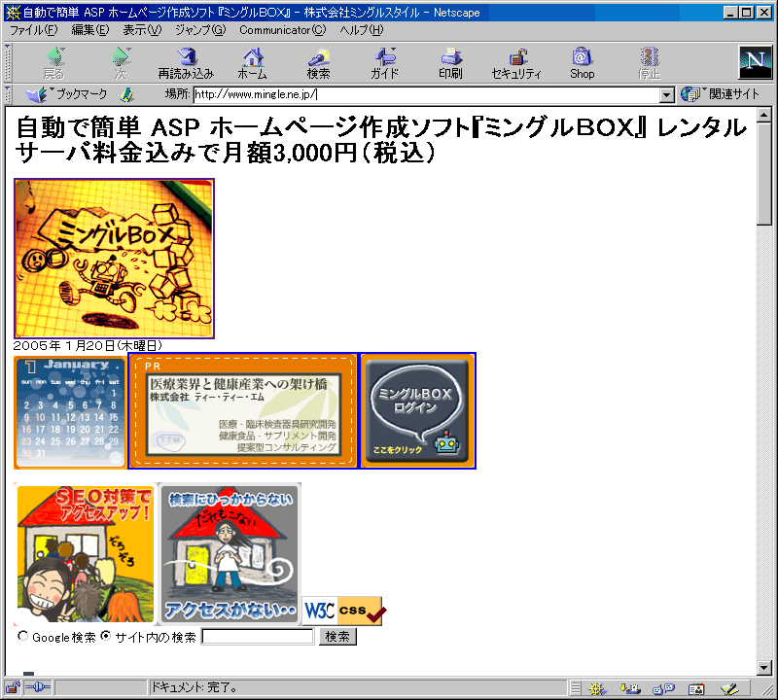Image resolution: width=778 pixels, height=700 pixels.
Task: Collapse the navigation toolbar using its grip
Action: pyautogui.click(x=8, y=62)
